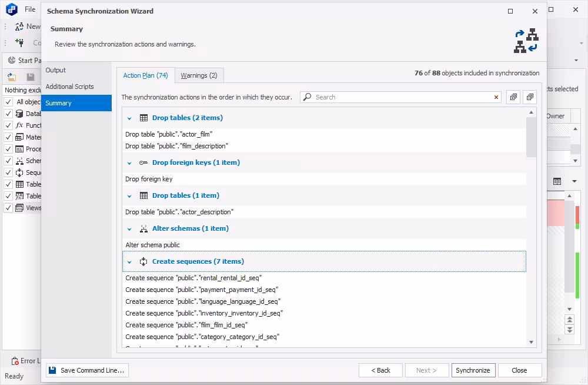Click the connection plug icon in main toolbar
Screen dimensions: 588x385
19,42
